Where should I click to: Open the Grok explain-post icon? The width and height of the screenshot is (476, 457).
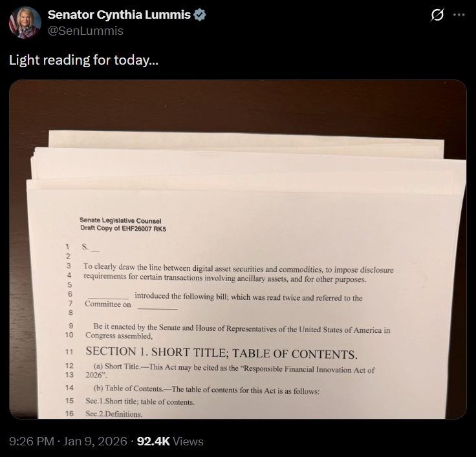coord(437,15)
